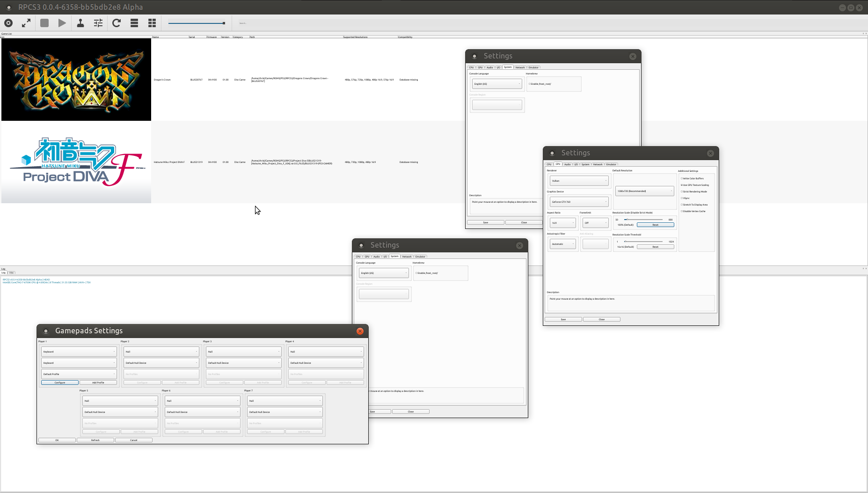Select the TTY tab in the log panel
Image resolution: width=868 pixels, height=493 pixels.
12,273
